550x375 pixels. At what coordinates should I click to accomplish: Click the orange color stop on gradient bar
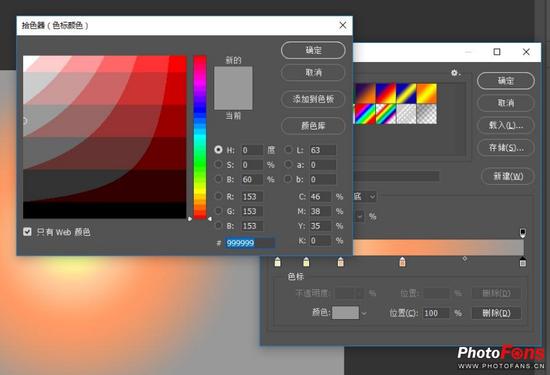click(x=402, y=262)
